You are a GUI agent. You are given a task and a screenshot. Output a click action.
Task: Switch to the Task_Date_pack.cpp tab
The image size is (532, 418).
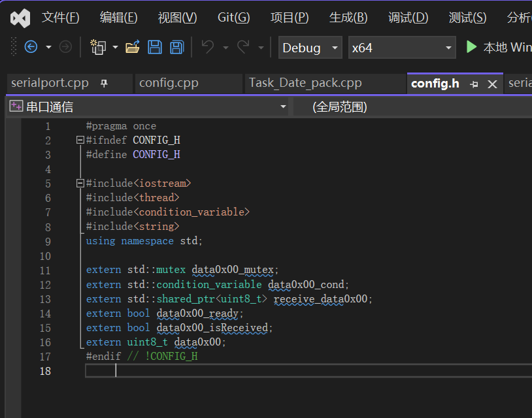click(x=305, y=83)
